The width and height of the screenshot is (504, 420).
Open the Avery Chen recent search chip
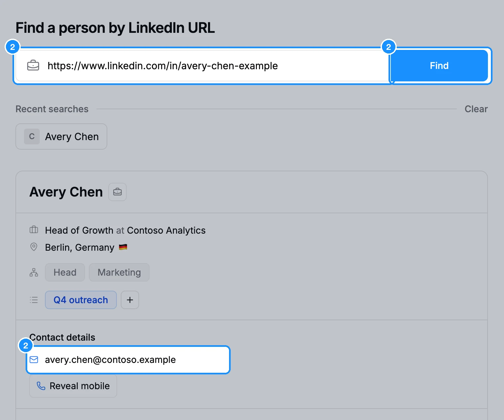click(x=61, y=136)
